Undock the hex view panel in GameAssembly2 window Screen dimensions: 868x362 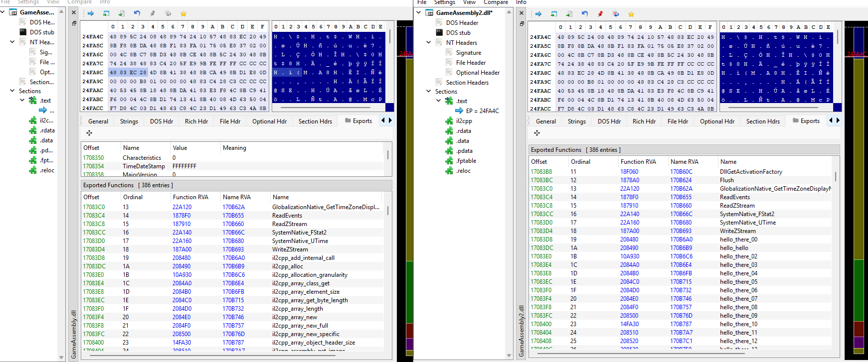click(521, 23)
